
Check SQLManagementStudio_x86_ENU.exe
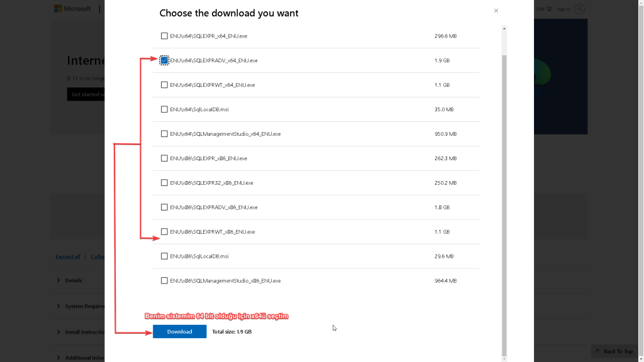[x=164, y=281]
